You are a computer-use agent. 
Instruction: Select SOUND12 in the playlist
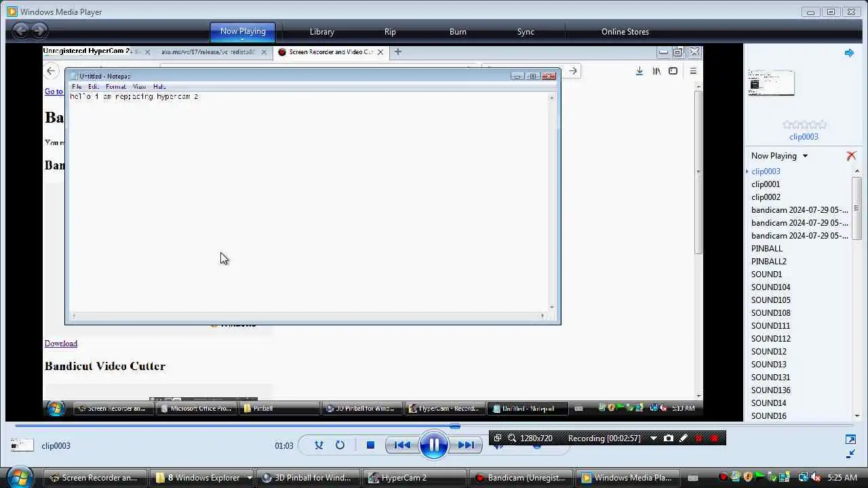768,352
